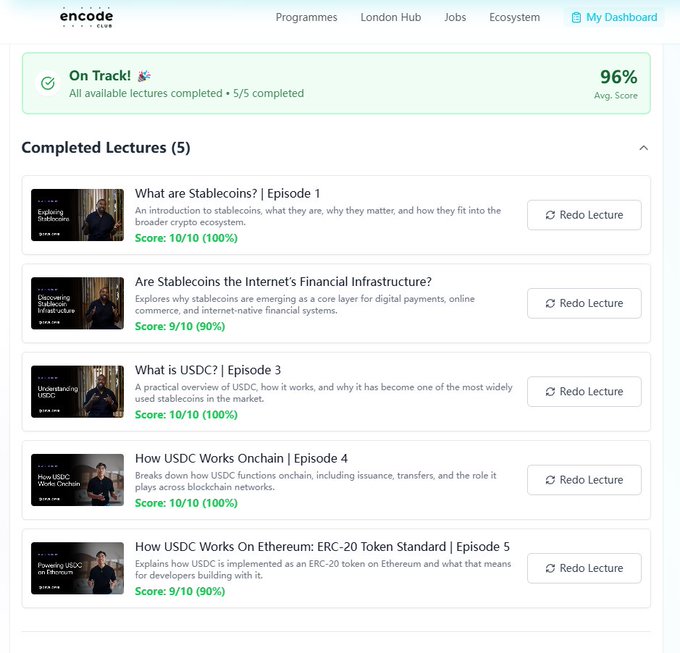Click Episode 4 'Score: 10/10 (100%)' text

pos(186,503)
